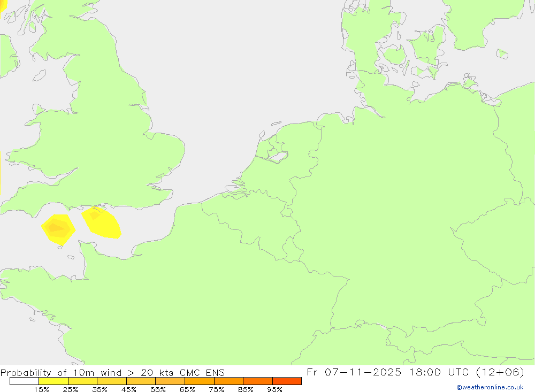
Task: Click the white below-15% legend swatch
Action: (24, 381)
